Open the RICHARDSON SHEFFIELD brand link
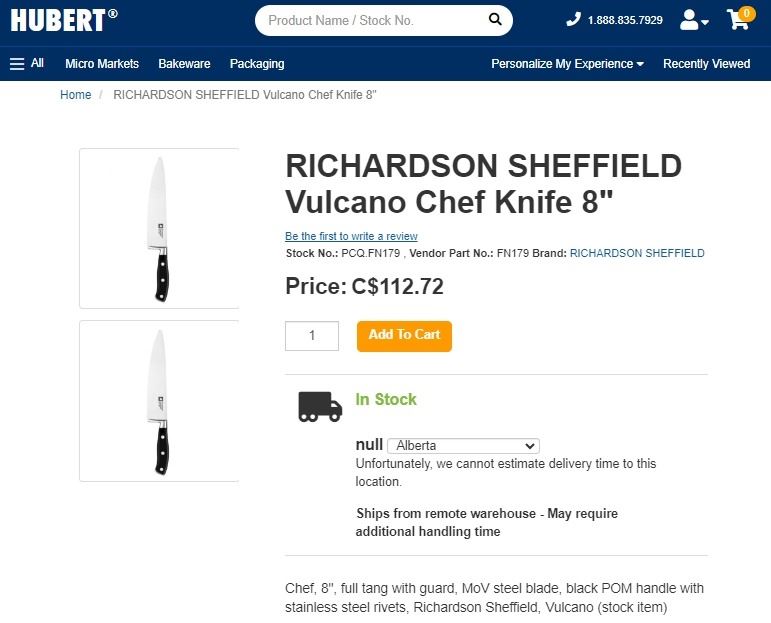The height and width of the screenshot is (623, 771). 637,253
